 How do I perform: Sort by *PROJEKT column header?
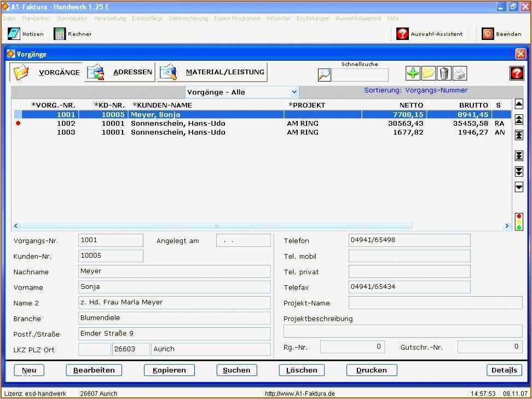click(x=307, y=105)
